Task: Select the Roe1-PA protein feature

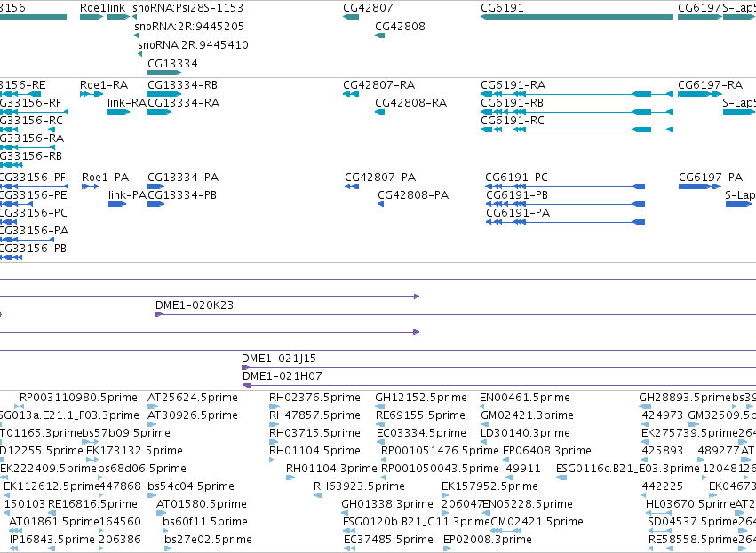Action: [90, 186]
